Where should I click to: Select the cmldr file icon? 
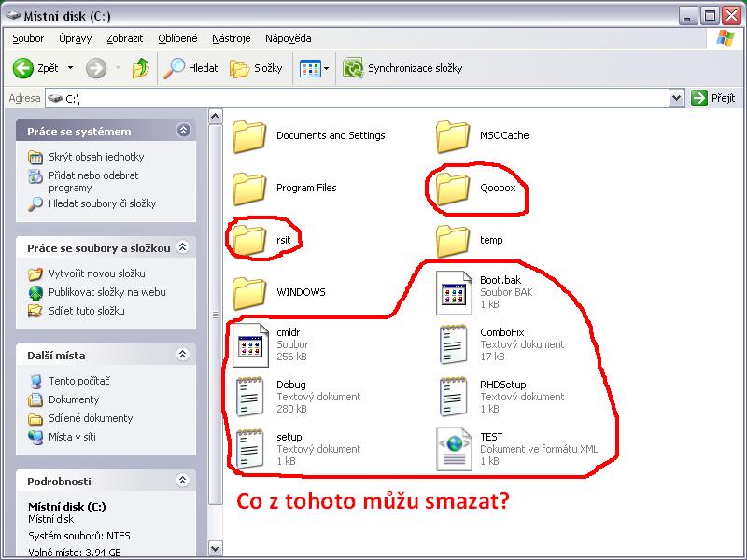(x=250, y=345)
